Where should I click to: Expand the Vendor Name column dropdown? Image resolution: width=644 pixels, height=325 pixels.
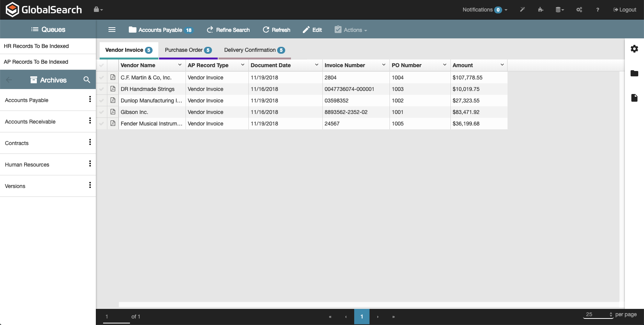(180, 65)
